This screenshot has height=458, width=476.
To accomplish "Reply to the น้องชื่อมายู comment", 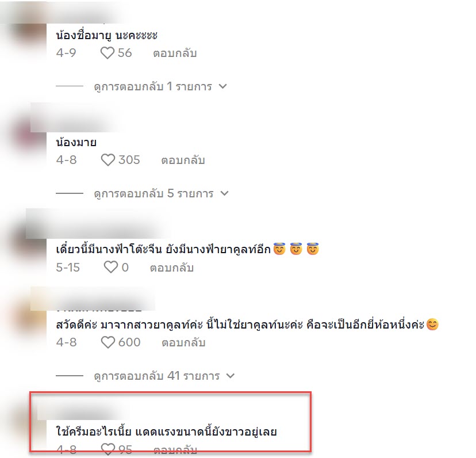I will point(175,54).
